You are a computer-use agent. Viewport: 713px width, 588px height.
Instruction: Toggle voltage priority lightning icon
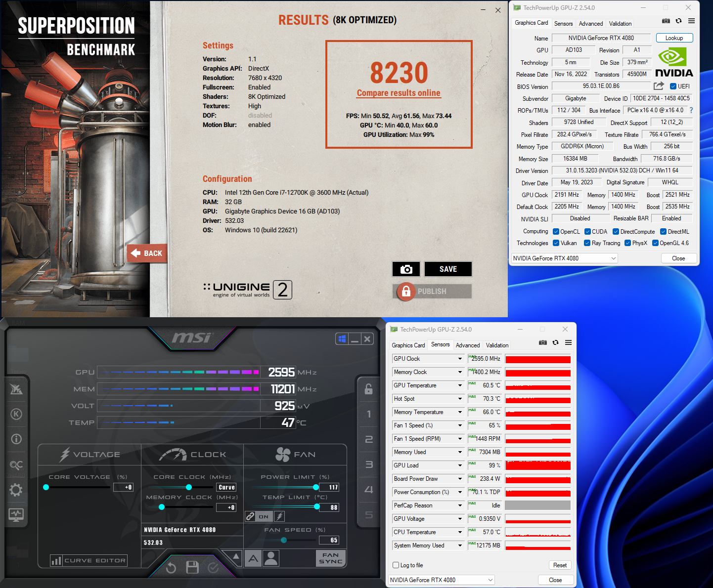279,516
